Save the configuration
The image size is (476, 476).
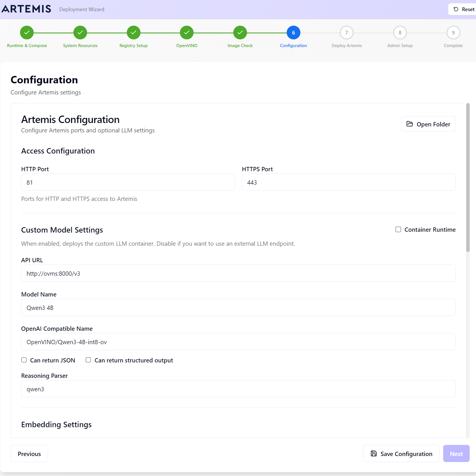[x=401, y=454]
